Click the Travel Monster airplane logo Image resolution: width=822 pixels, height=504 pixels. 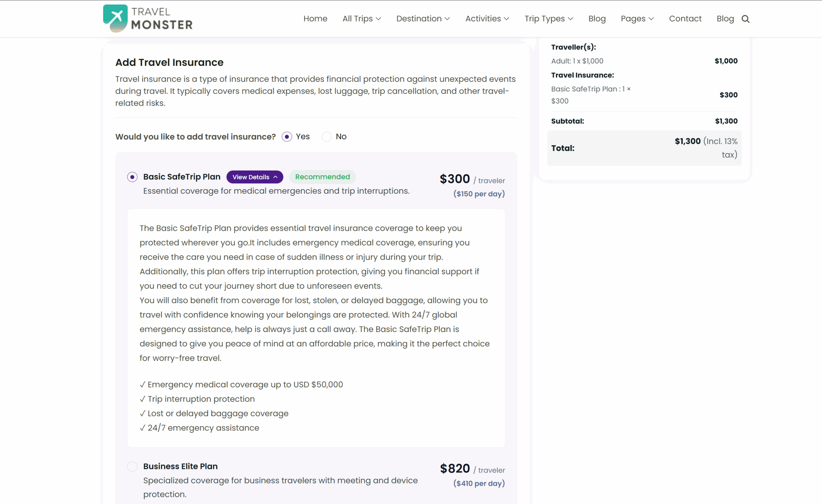point(115,18)
